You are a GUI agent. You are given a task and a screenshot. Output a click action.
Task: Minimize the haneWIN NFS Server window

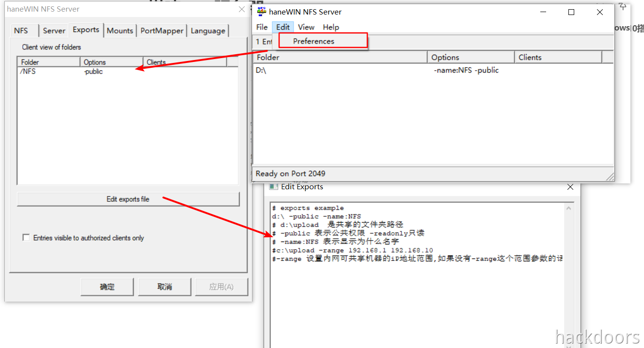(x=543, y=12)
